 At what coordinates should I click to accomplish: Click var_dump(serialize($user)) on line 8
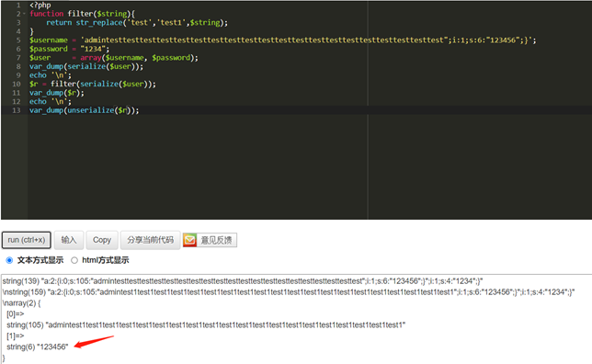pos(86,66)
